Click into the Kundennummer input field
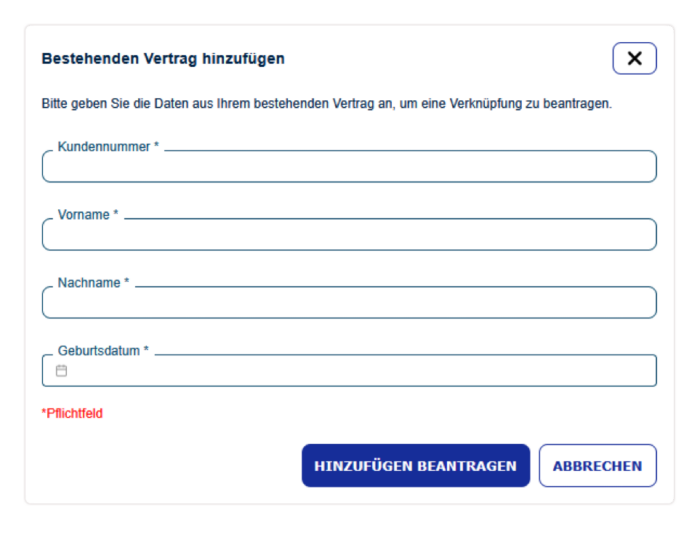The width and height of the screenshot is (700, 534). (x=349, y=167)
